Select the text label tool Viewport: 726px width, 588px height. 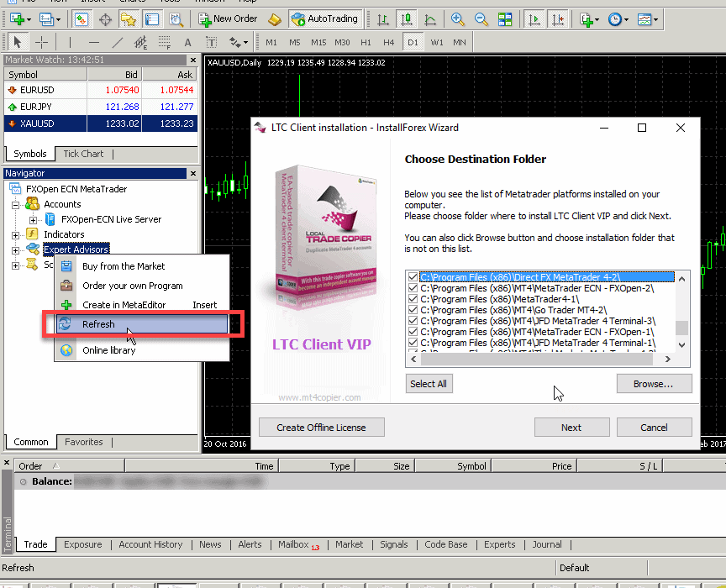211,43
